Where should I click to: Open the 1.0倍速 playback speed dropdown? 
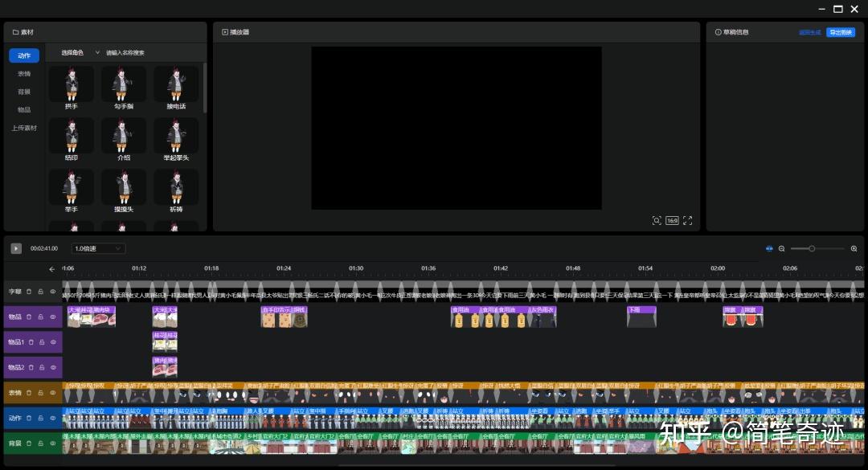pyautogui.click(x=98, y=248)
